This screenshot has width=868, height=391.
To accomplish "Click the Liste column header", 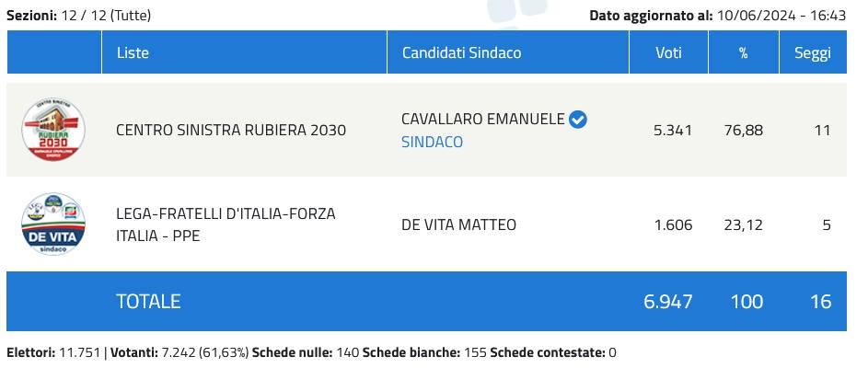I will pyautogui.click(x=133, y=52).
